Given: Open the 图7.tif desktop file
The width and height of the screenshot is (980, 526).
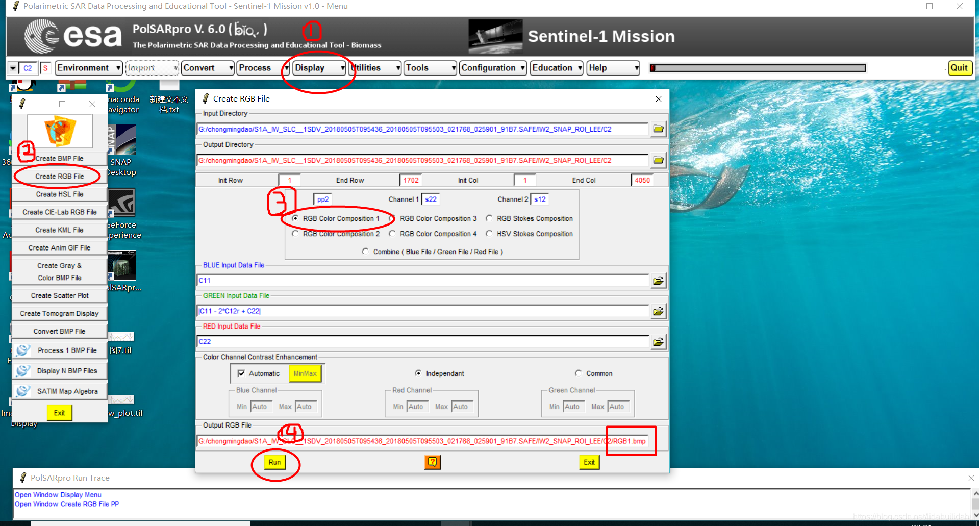Looking at the screenshot, I should tap(121, 343).
